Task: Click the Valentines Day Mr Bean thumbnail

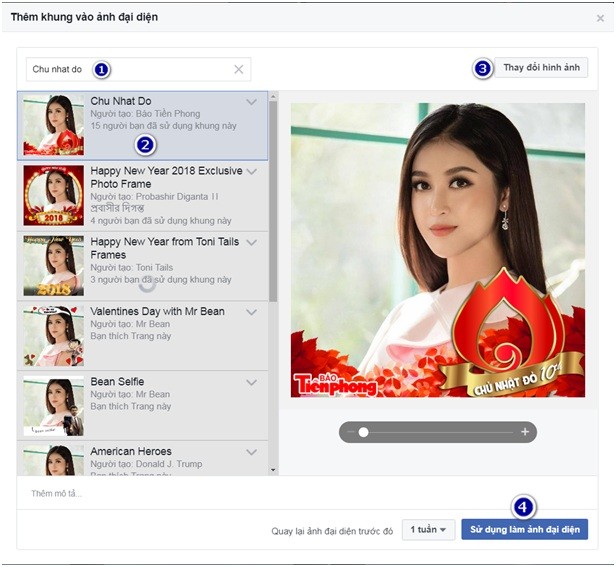Action: click(53, 336)
